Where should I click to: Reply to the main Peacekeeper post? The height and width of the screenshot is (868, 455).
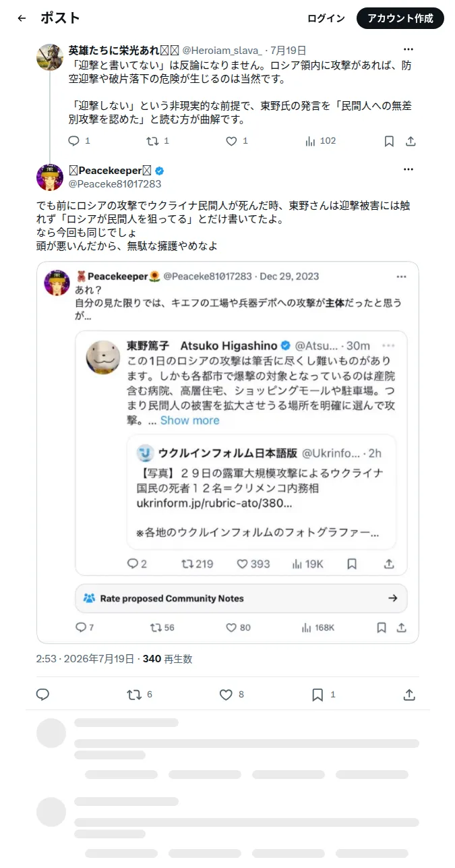pos(42,695)
